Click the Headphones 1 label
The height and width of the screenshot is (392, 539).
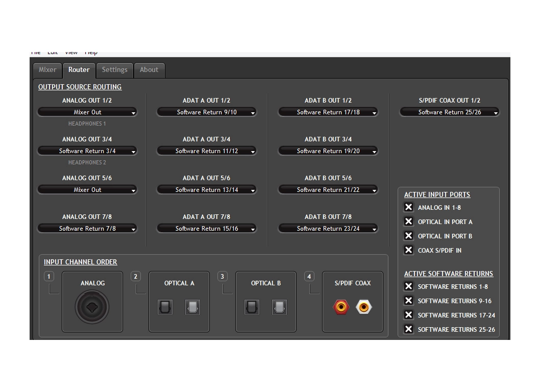click(87, 124)
